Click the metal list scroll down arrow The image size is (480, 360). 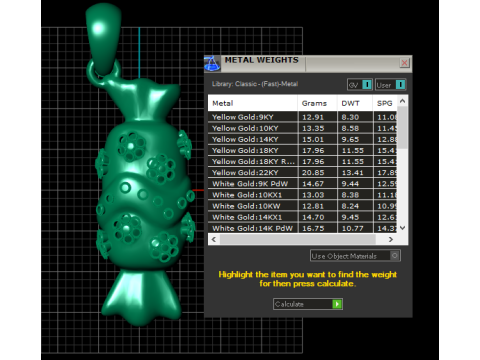pos(403,228)
